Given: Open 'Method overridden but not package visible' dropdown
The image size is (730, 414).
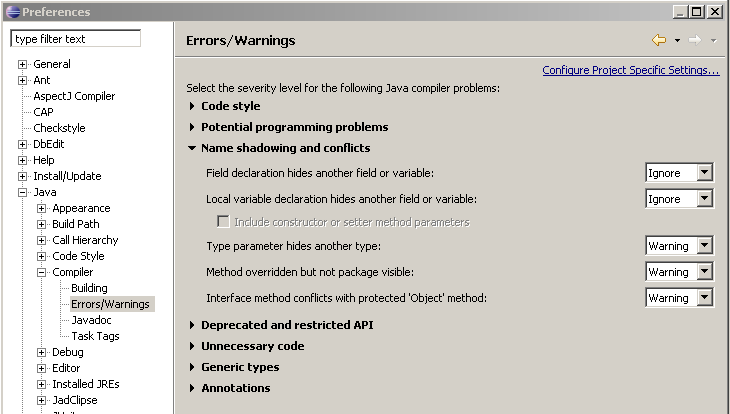Looking at the screenshot, I should 704,272.
